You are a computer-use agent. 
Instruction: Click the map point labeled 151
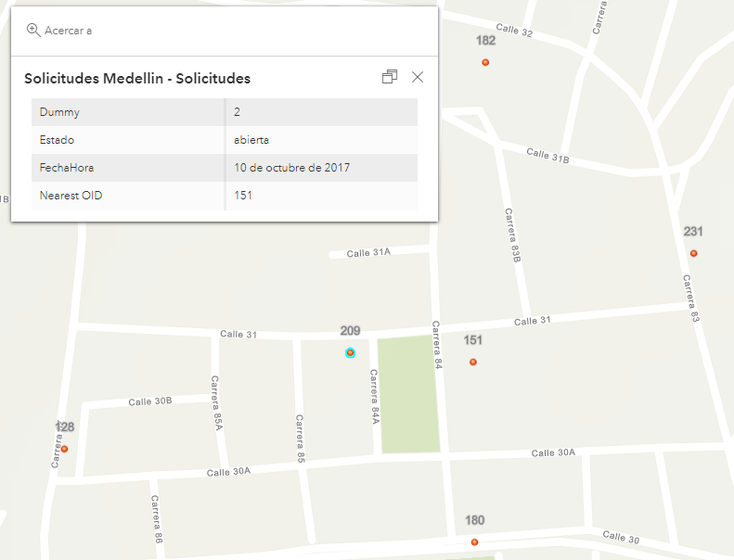coord(473,362)
